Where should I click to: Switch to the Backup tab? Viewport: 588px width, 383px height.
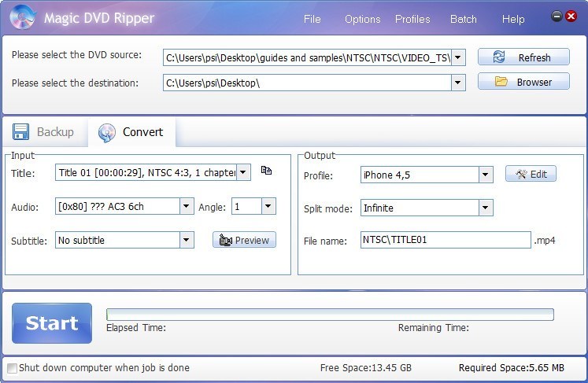coord(44,132)
